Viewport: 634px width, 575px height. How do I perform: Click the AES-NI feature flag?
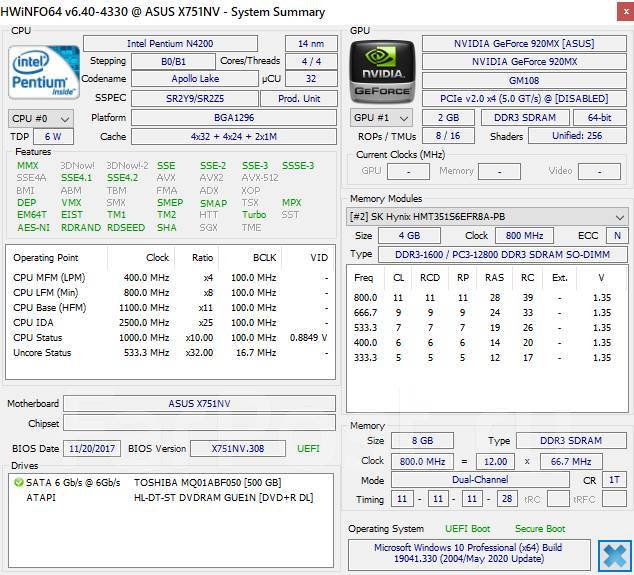click(33, 228)
